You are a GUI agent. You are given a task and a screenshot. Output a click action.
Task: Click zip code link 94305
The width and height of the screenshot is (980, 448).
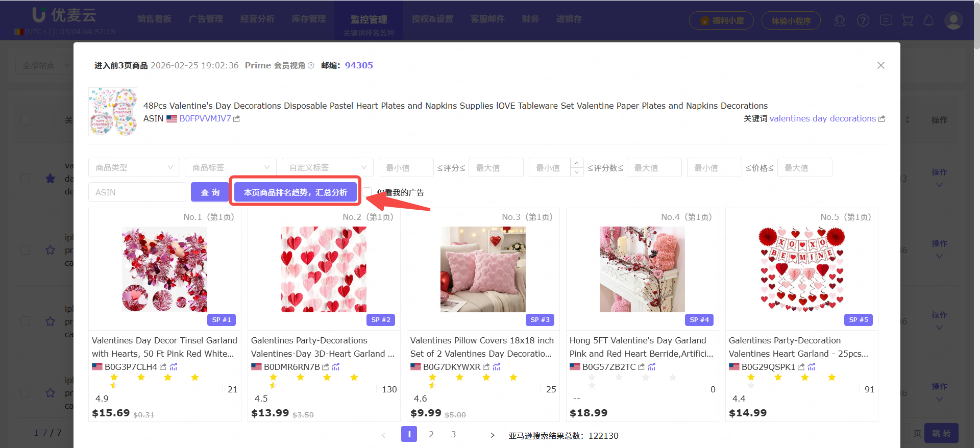point(359,65)
